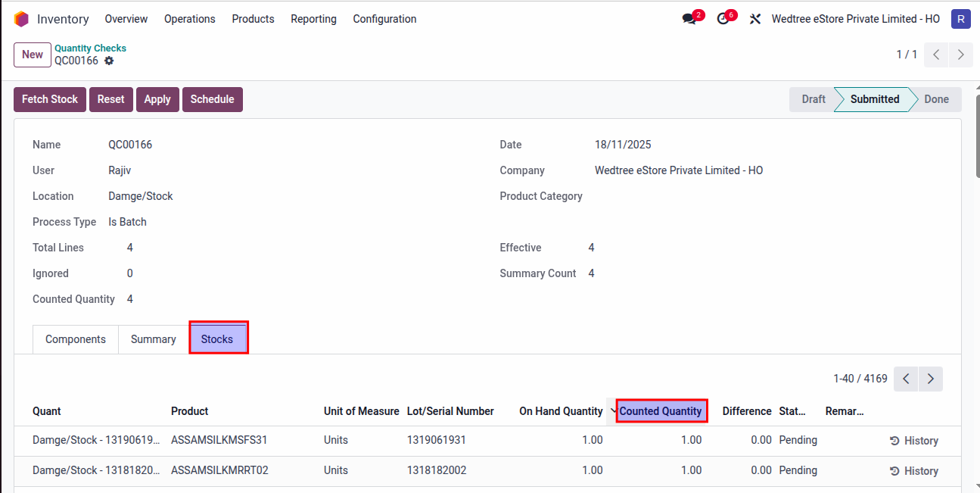Click the Quantity Checks breadcrumb link
Screen dimensions: 980x493
[90, 48]
